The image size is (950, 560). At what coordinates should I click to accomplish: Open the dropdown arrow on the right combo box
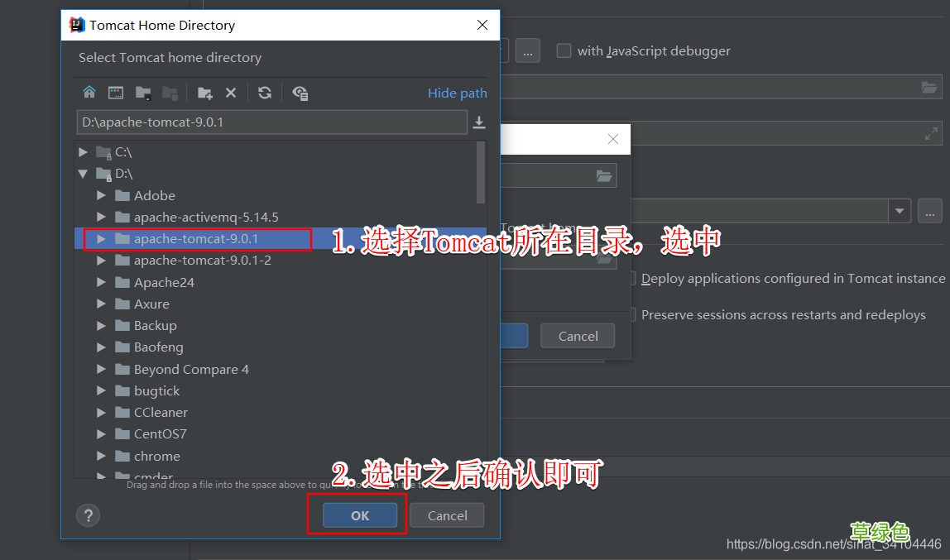900,211
